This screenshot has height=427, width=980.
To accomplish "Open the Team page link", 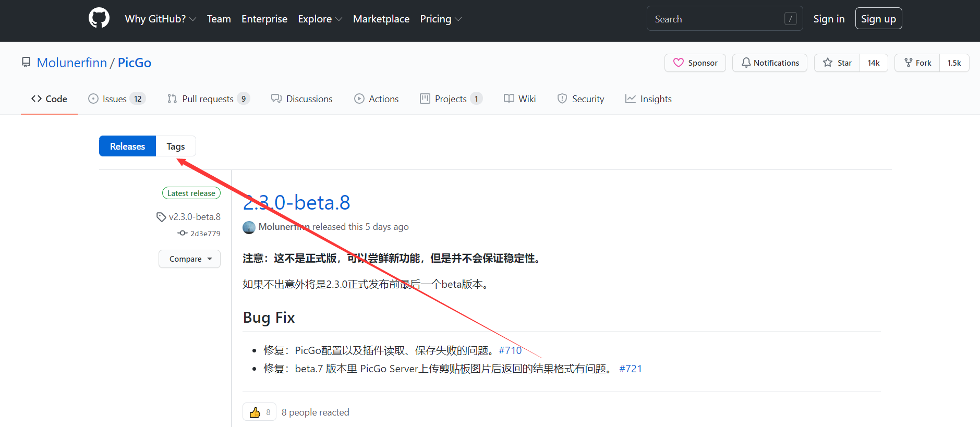I will click(219, 19).
